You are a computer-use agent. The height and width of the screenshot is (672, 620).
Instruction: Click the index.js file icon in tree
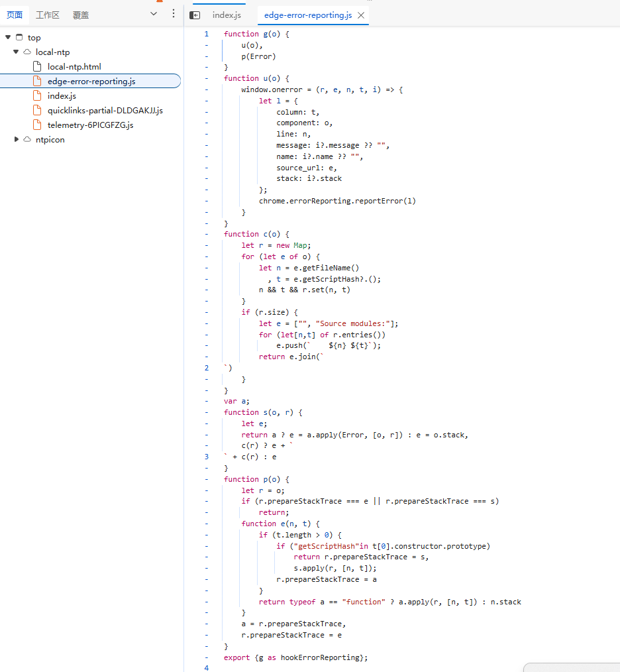38,95
